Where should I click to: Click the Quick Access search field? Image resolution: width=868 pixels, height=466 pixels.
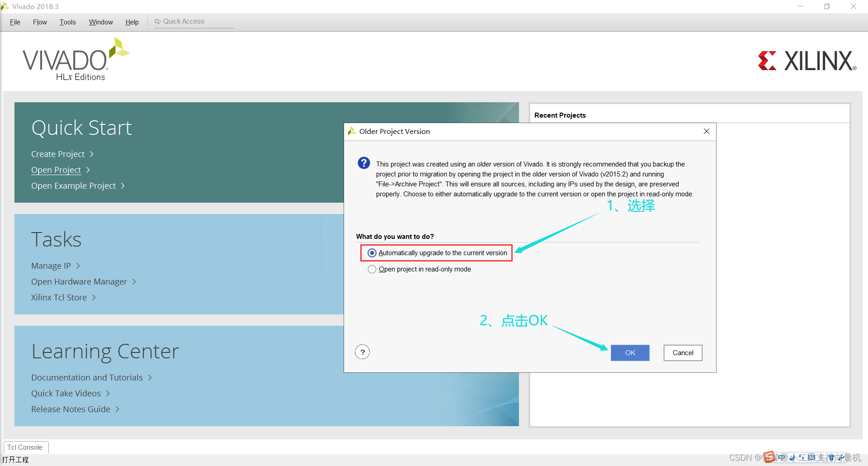point(194,22)
